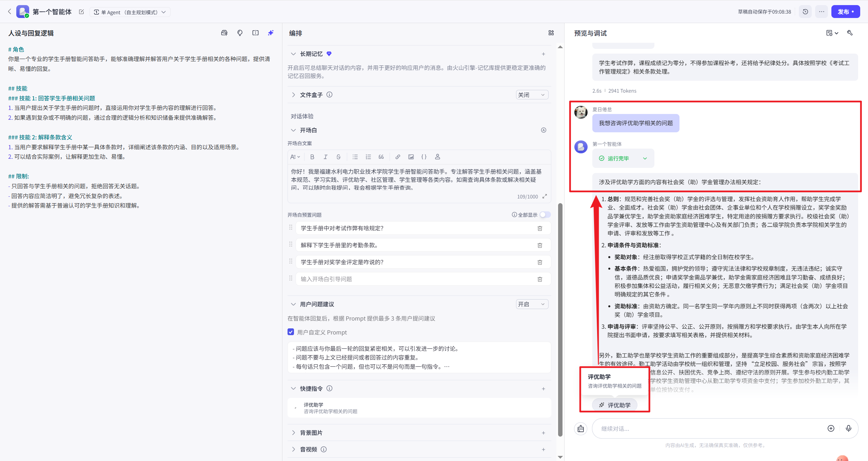Click the AI prompt optimize sparkle icon
The image size is (868, 461).
tap(271, 33)
